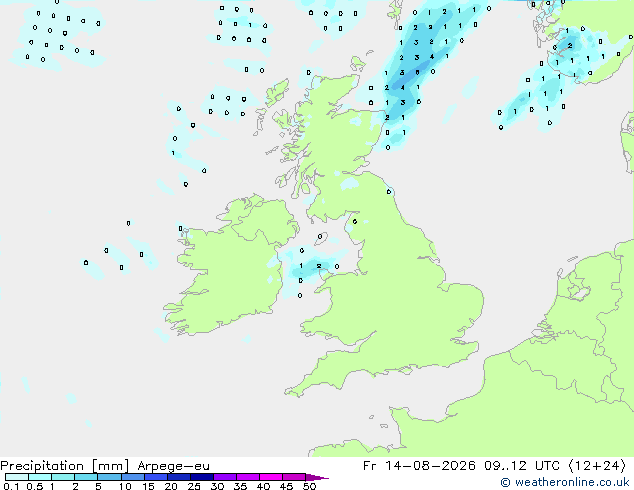
Task: Click the '0' value on England's northeast coast
Action: pos(389,192)
